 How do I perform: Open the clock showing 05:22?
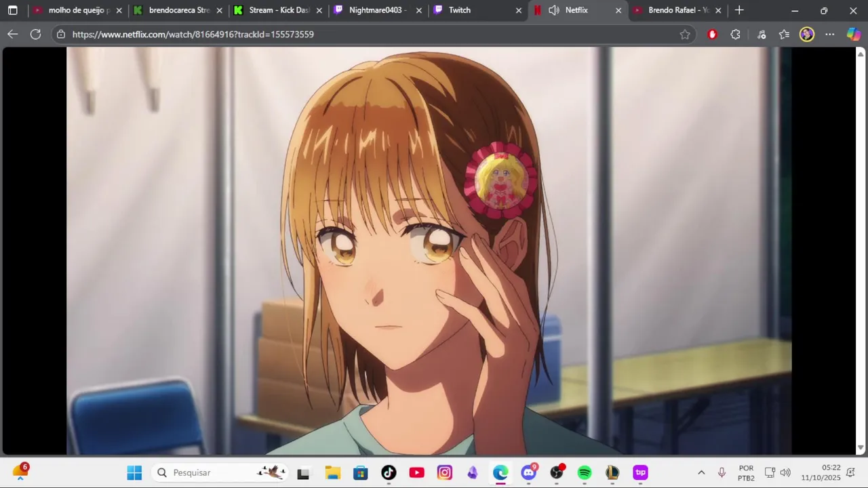point(821,472)
